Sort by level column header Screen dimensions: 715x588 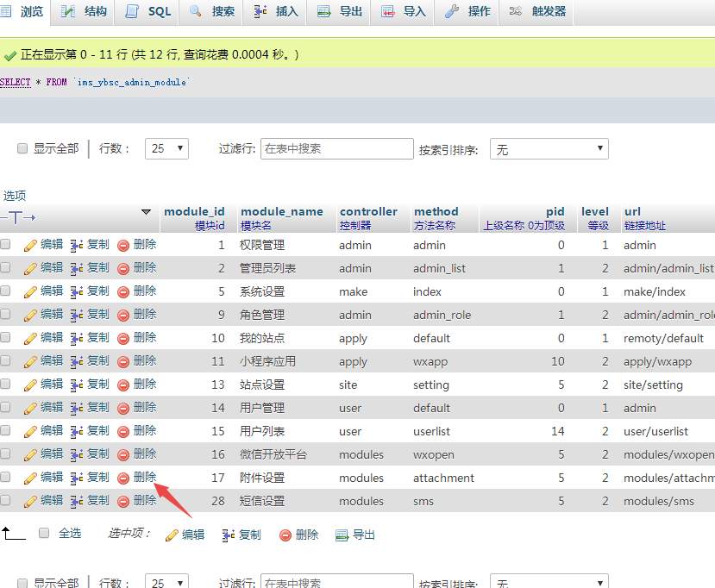coord(595,211)
